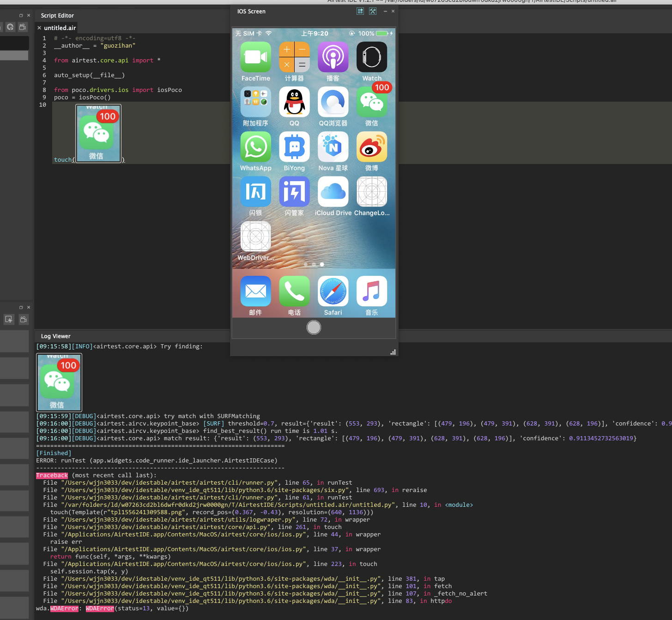Click the WeChat image thumbnail in Log Viewer
672x620 pixels.
pyautogui.click(x=59, y=382)
